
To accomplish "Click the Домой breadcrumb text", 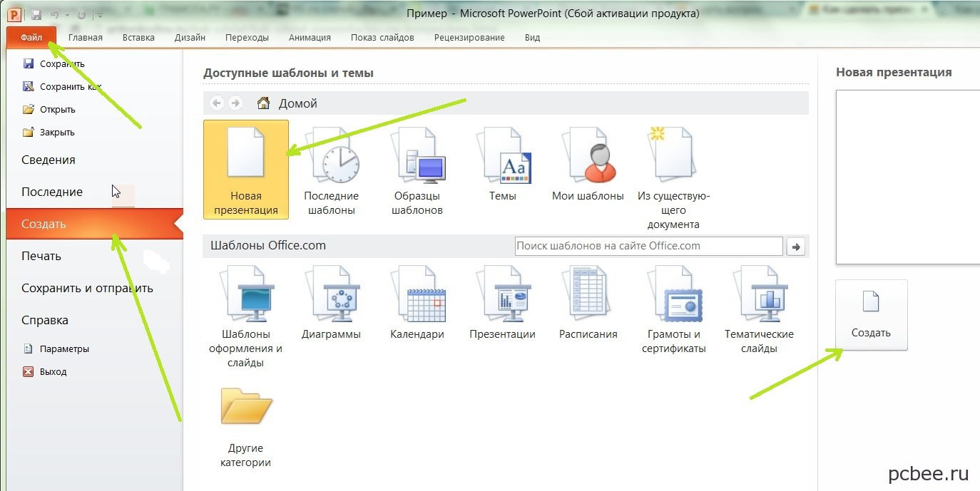I will (x=297, y=103).
